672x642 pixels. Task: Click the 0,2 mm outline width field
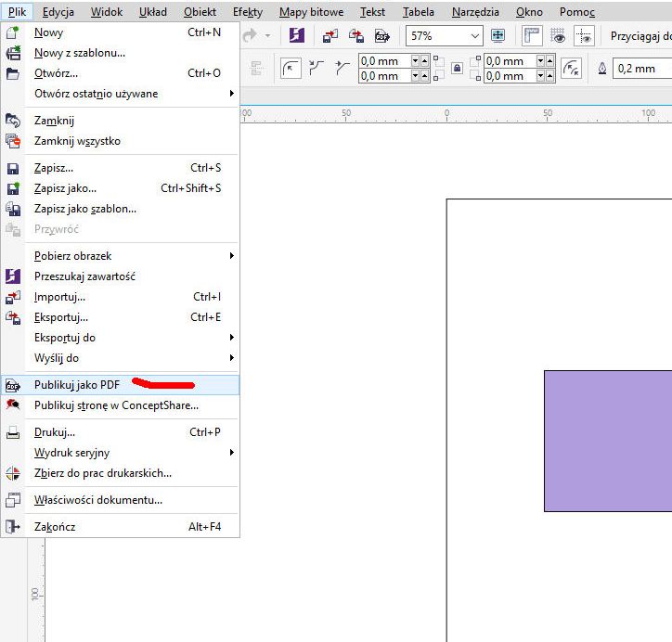coord(639,69)
